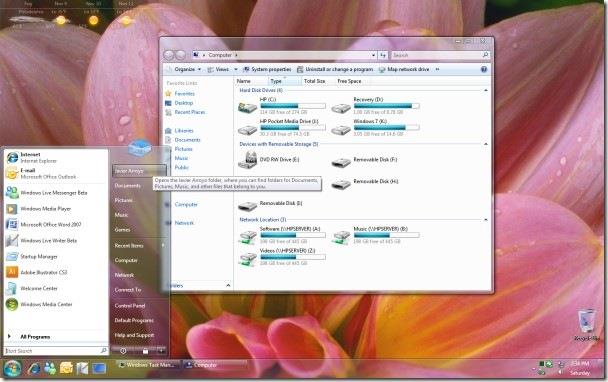Image resolution: width=608 pixels, height=382 pixels.
Task: Open the Recycle Bin on the desktop
Action: coord(586,325)
